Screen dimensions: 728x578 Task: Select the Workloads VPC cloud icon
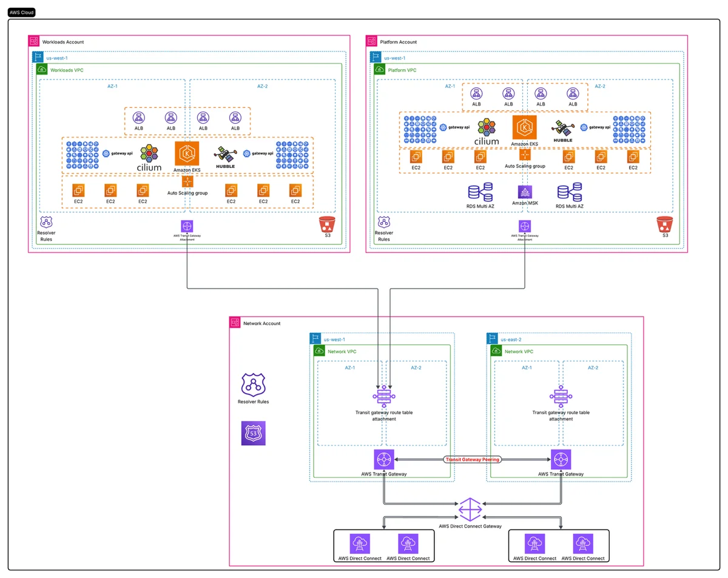(42, 69)
